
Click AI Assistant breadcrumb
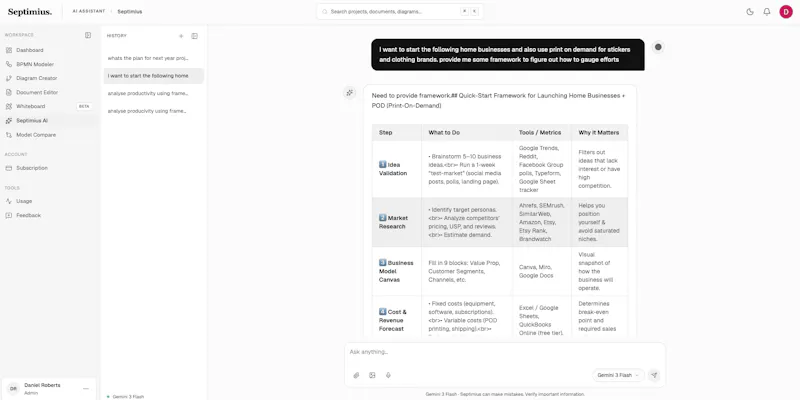[89, 11]
